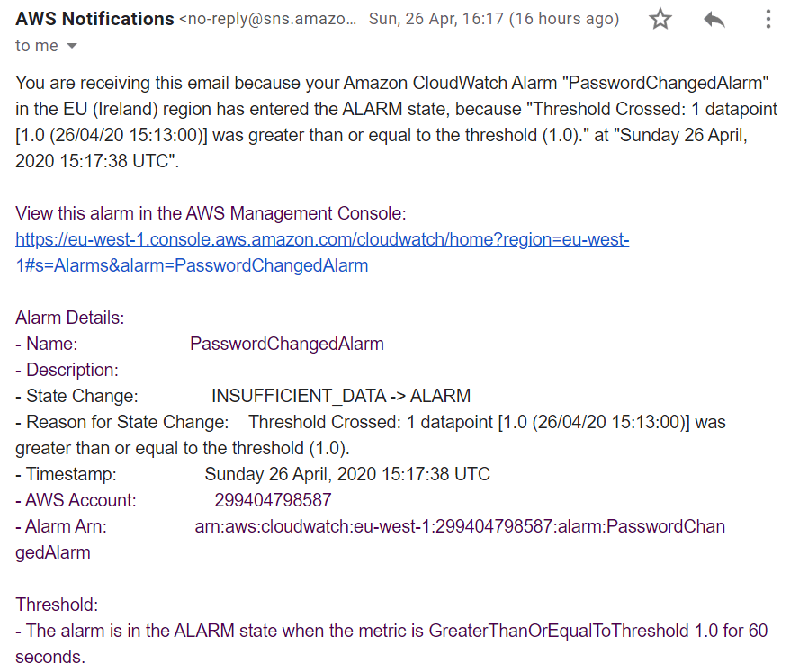The image size is (790, 672).
Task: Click the "Threshold:" heading
Action: tap(57, 605)
